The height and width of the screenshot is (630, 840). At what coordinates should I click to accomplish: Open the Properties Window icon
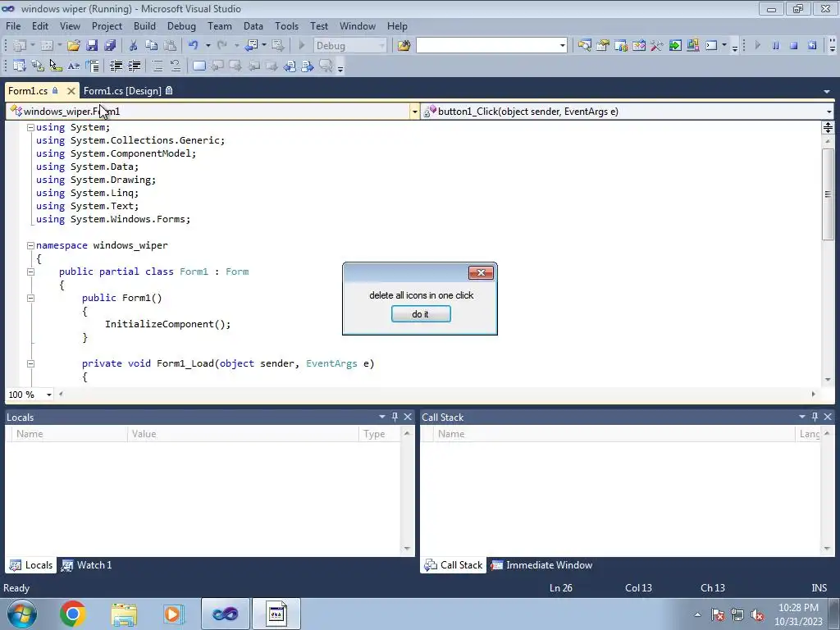603,46
